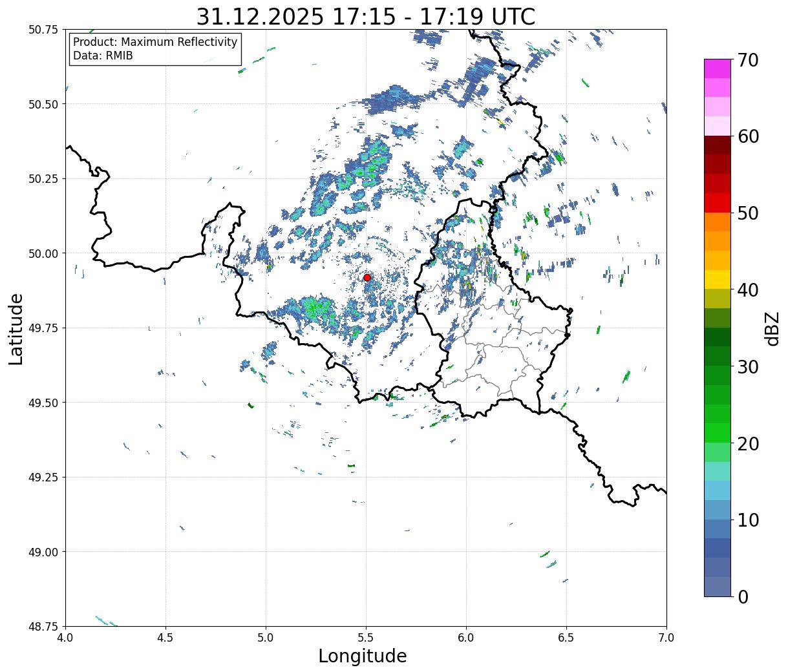The image size is (788, 672).
Task: Click the yellow colorbar swatch above 40
Action: point(718,280)
